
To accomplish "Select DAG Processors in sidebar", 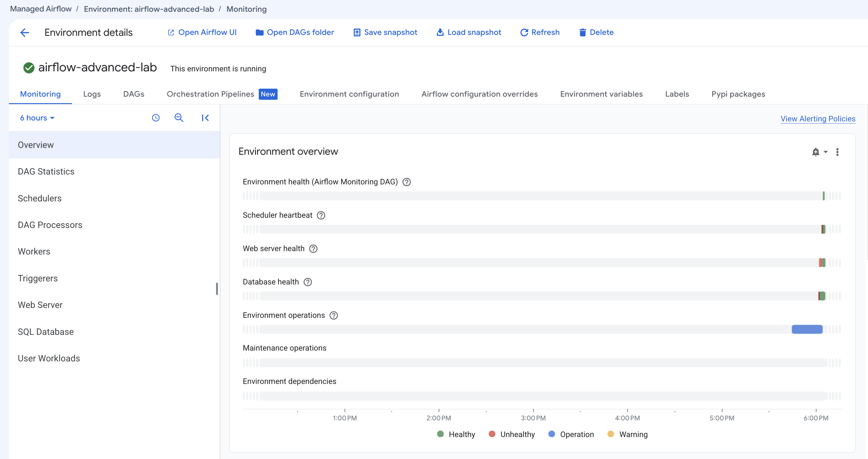I will [x=114, y=225].
